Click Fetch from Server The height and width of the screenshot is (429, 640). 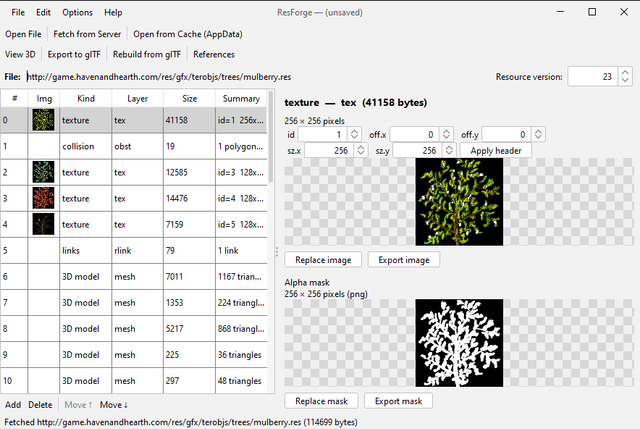coord(87,34)
